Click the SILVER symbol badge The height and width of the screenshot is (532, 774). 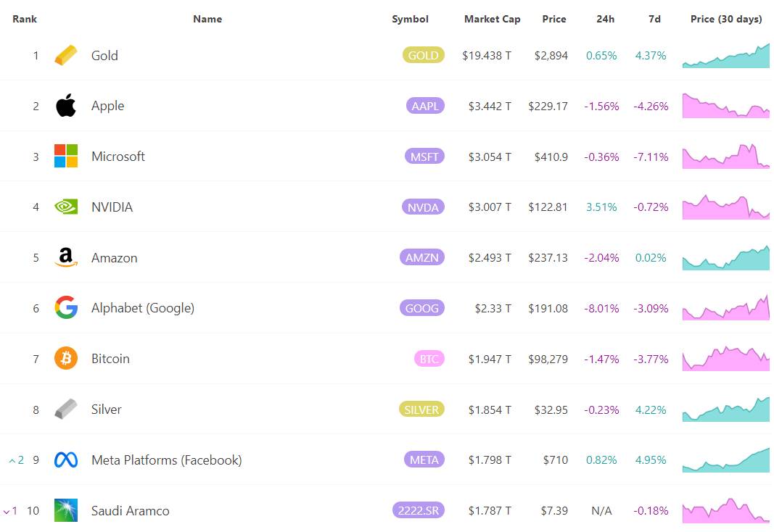(x=421, y=410)
